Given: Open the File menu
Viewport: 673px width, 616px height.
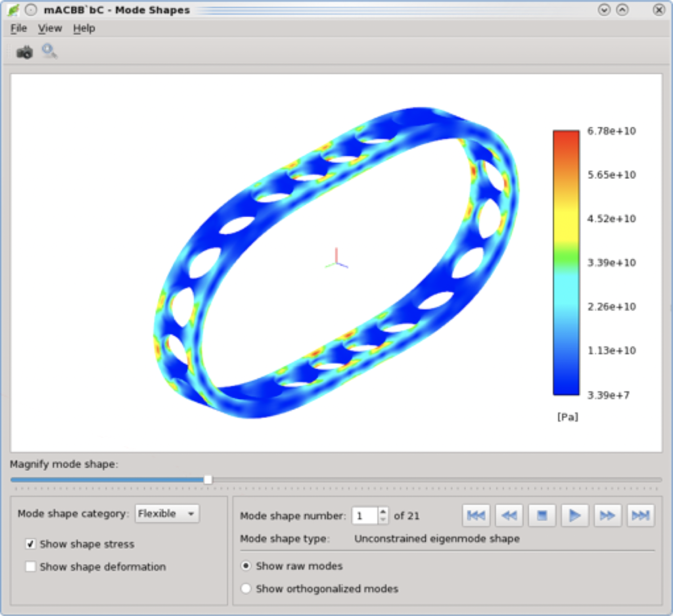Looking at the screenshot, I should (18, 28).
